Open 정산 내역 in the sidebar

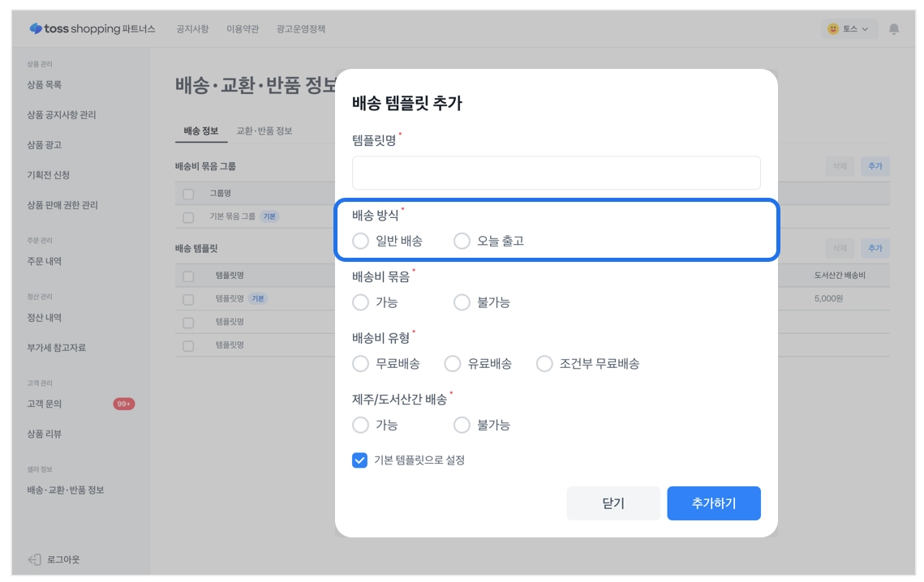coord(45,318)
